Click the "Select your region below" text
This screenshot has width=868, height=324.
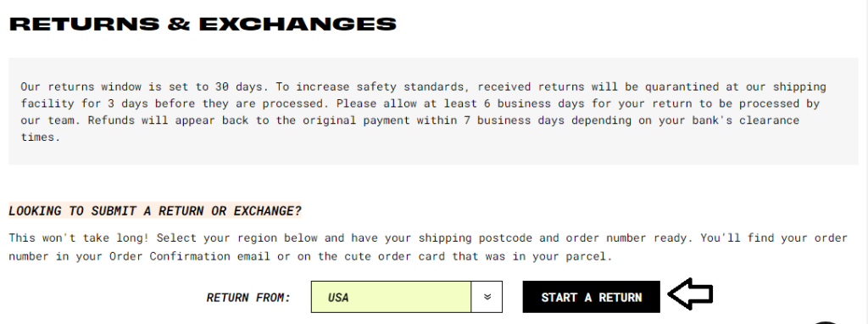[x=237, y=238]
